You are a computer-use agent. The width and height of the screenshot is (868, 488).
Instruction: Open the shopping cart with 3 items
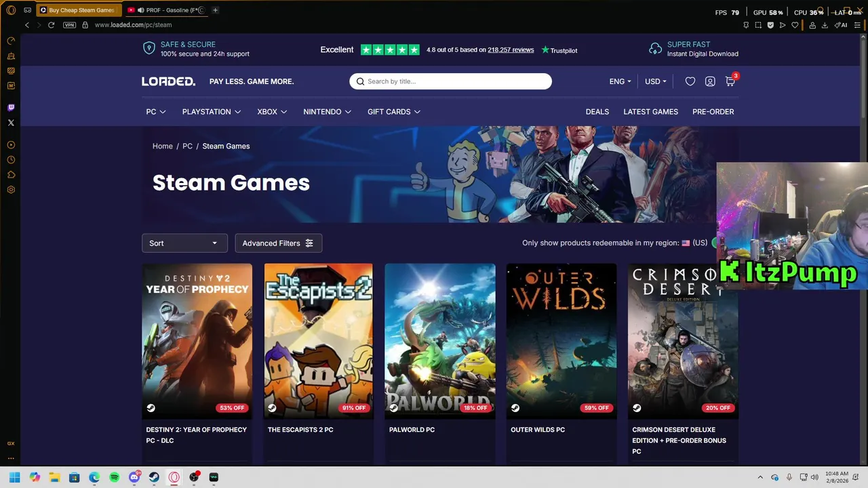point(730,81)
